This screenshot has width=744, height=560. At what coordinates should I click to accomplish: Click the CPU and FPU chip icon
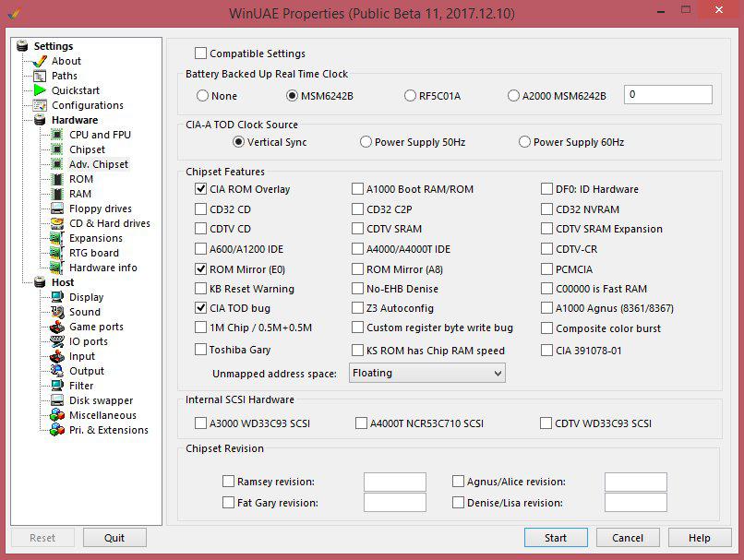pyautogui.click(x=57, y=135)
